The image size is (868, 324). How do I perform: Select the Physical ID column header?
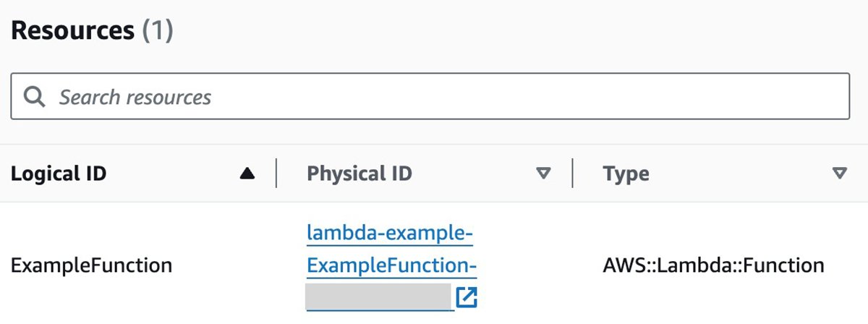[x=359, y=174]
